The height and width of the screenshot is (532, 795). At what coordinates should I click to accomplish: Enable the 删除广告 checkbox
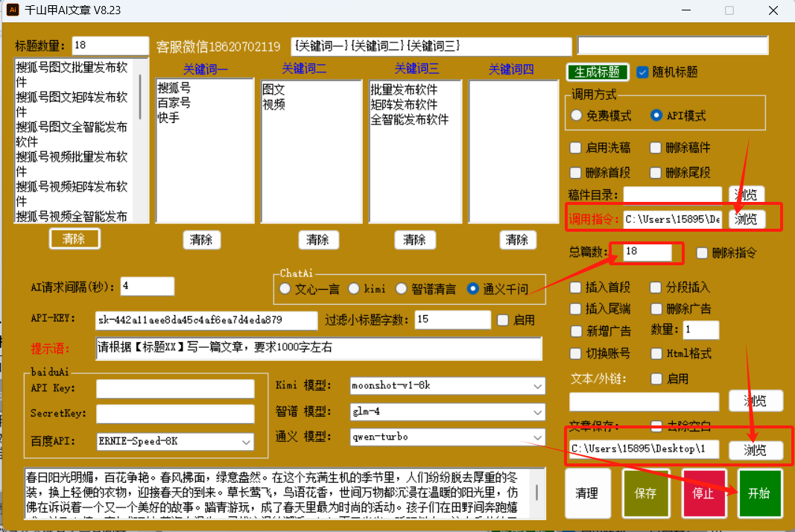point(656,309)
